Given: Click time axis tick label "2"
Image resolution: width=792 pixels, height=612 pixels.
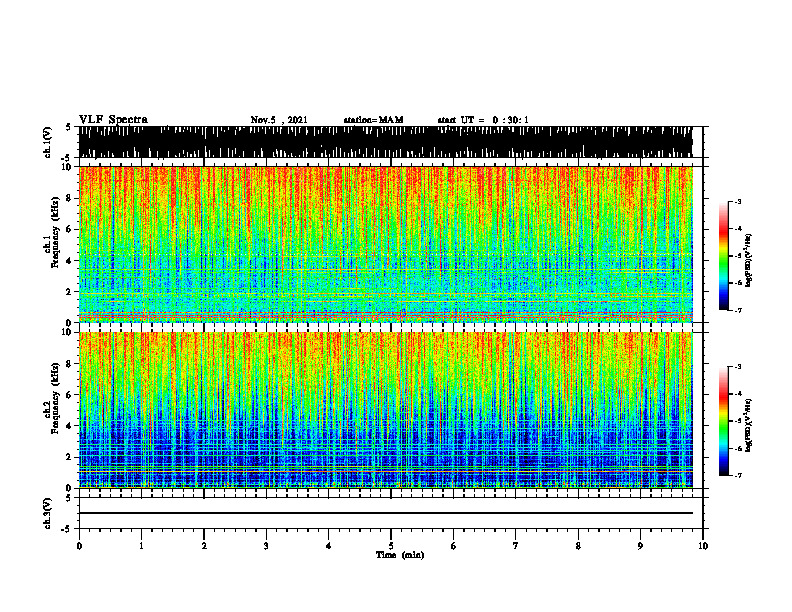Looking at the screenshot, I should click(204, 546).
